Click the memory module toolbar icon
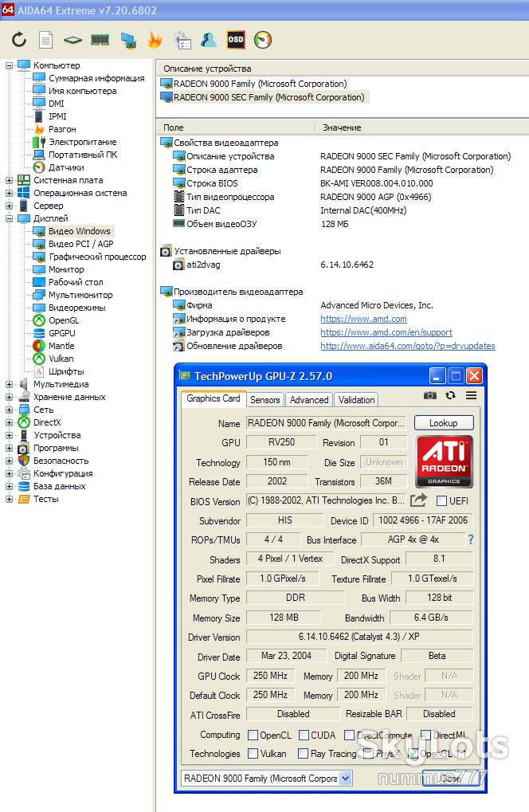529x812 pixels. pos(100,40)
